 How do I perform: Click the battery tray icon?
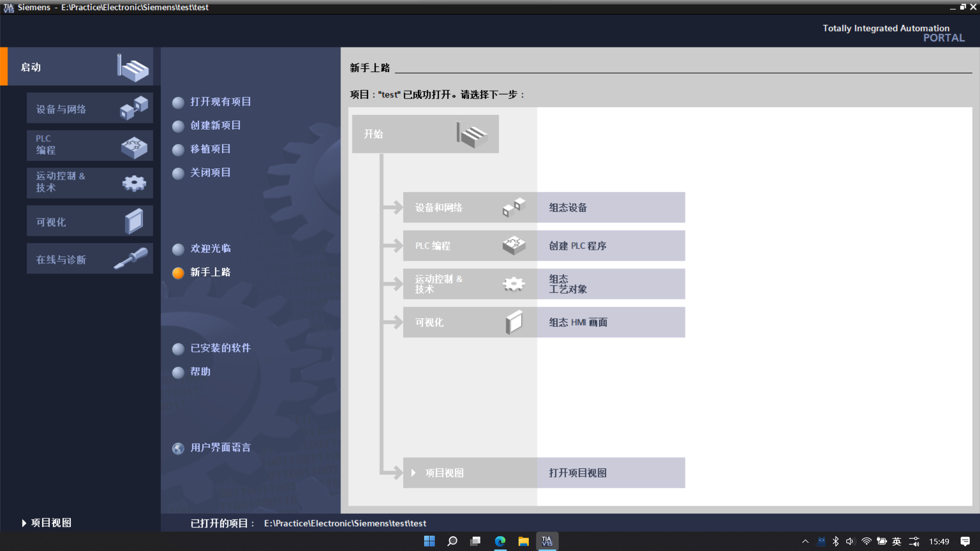pos(881,541)
